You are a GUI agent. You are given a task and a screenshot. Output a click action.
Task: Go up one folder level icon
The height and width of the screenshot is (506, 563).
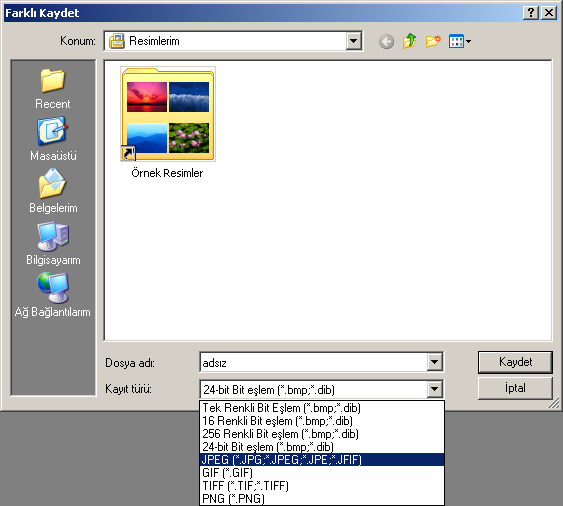(410, 41)
